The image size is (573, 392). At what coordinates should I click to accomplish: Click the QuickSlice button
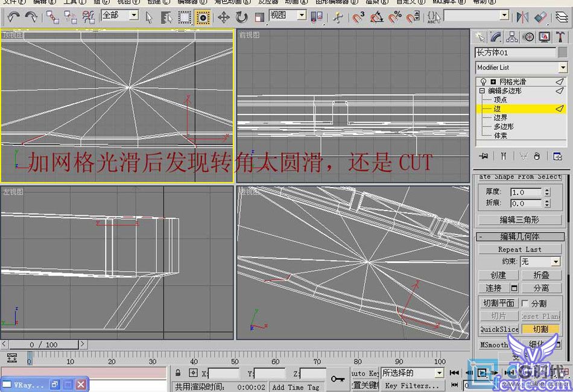(499, 329)
